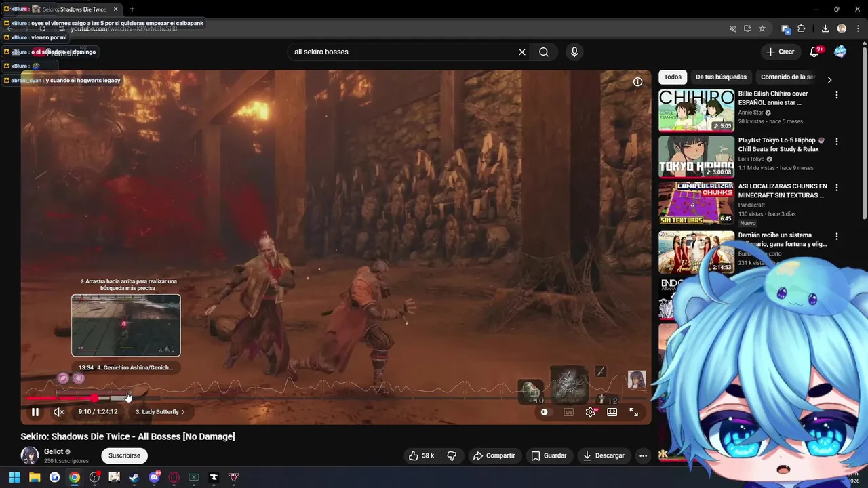This screenshot has width=868, height=488.
Task: Open the player settings gear
Action: click(x=591, y=411)
